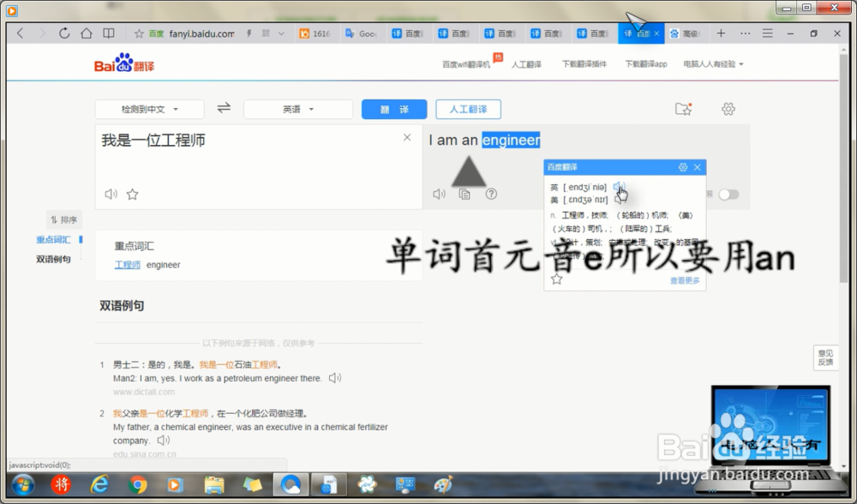857x504 pixels.
Task: Click the 排序 sort button
Action: click(x=64, y=219)
